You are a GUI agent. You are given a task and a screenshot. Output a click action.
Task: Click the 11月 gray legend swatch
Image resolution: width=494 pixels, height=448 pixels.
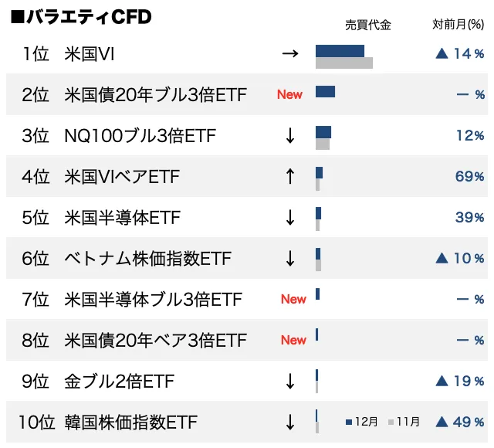pos(391,423)
